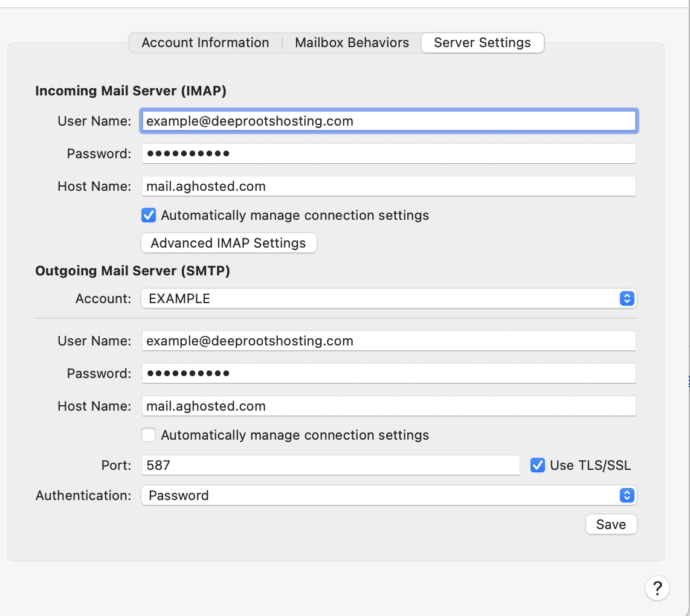Click the incoming Host Name field
The width and height of the screenshot is (690, 616).
389,186
